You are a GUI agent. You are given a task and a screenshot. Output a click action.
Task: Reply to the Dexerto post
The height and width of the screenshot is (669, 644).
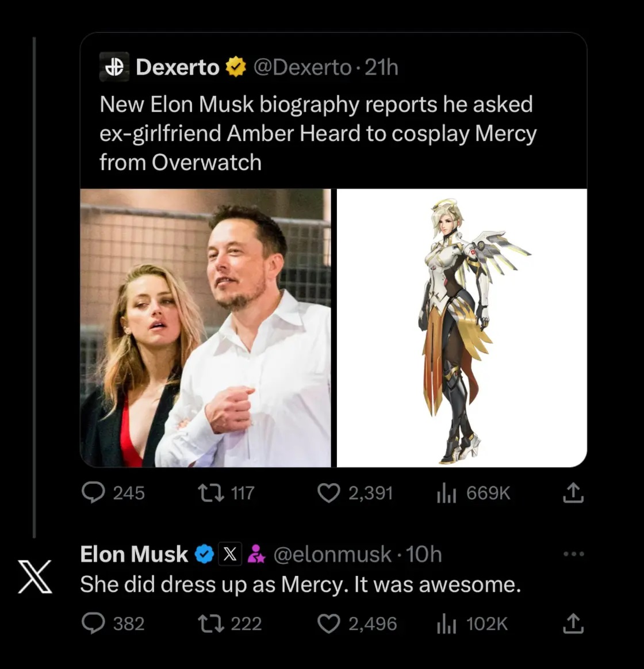[94, 492]
